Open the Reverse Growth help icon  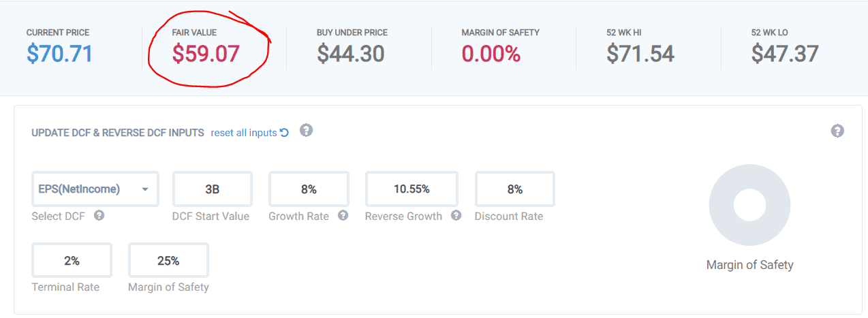point(456,216)
